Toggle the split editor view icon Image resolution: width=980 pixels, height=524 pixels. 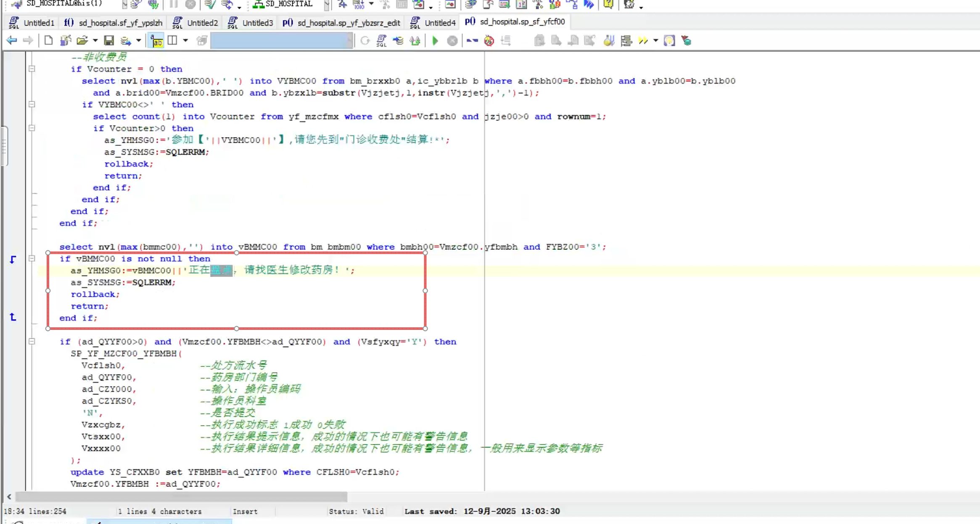172,41
